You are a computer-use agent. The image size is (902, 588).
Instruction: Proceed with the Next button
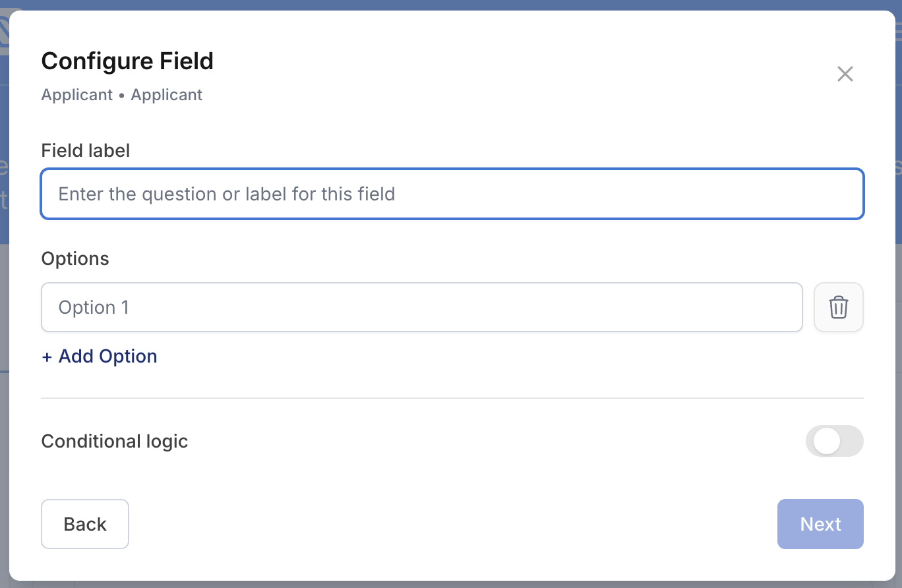(820, 524)
